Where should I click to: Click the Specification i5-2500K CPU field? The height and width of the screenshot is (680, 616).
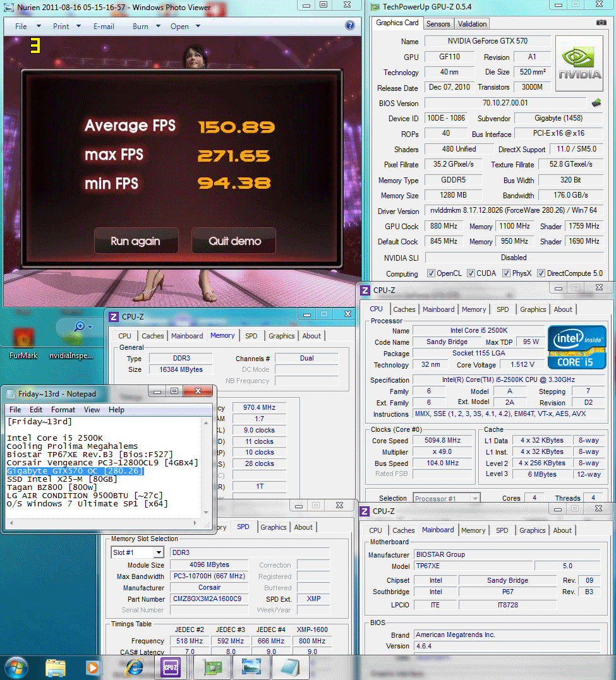click(x=509, y=379)
